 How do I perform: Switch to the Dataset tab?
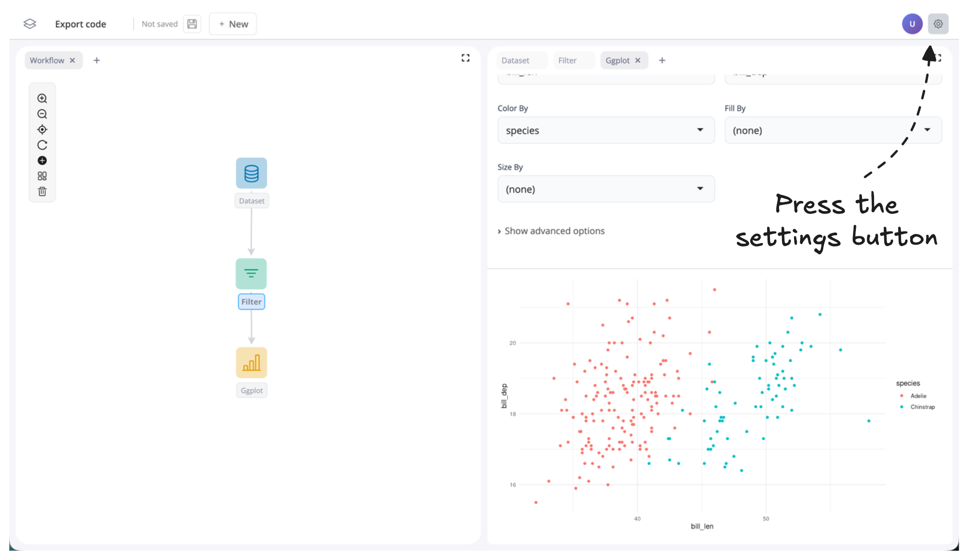click(515, 60)
